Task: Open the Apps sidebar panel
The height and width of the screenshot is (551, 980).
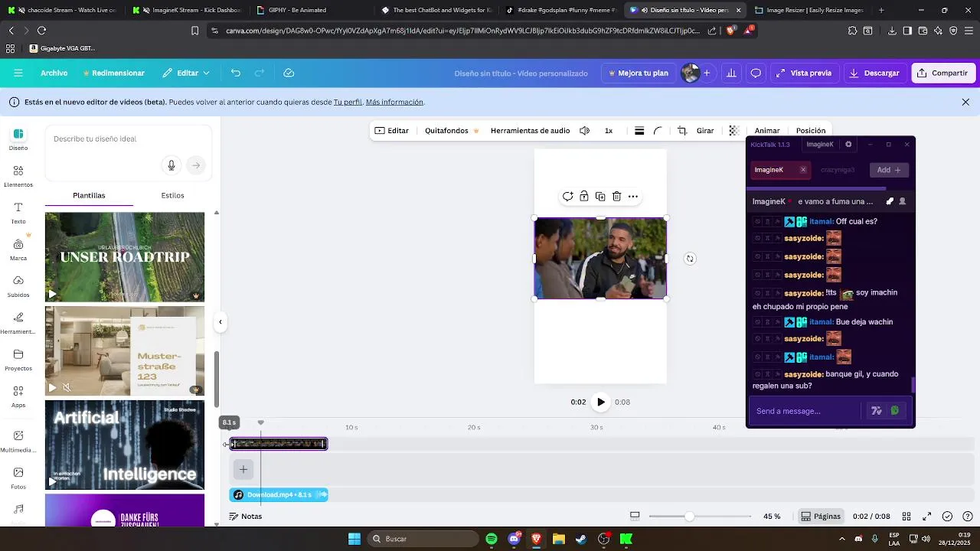Action: [18, 396]
